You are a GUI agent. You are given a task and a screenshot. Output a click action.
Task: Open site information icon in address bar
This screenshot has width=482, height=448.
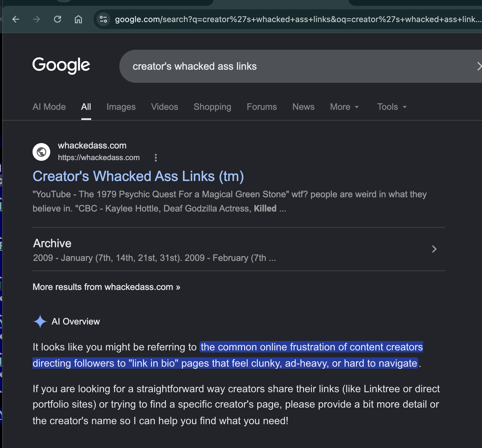pyautogui.click(x=103, y=19)
